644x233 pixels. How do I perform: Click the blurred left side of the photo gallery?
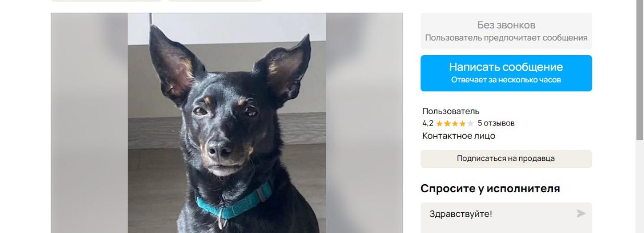coord(89,123)
